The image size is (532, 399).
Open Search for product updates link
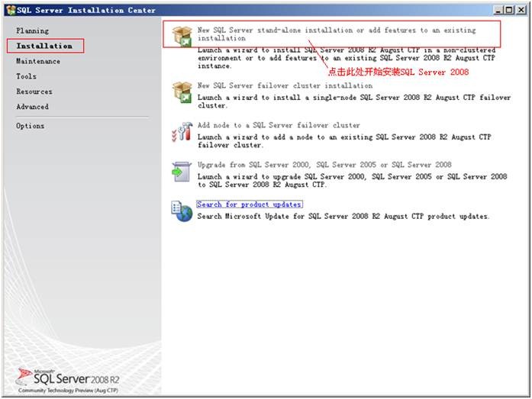250,204
